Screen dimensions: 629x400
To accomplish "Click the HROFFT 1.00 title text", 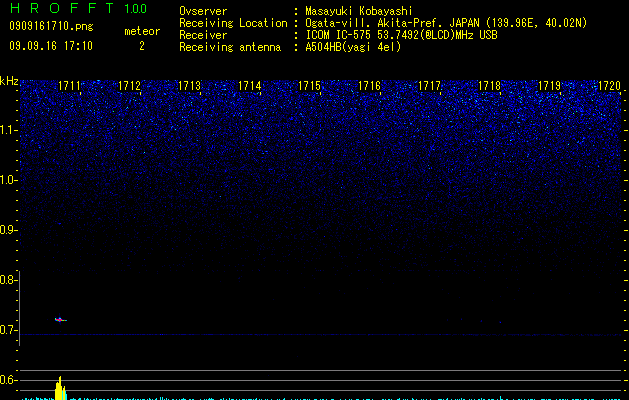I will pos(79,8).
